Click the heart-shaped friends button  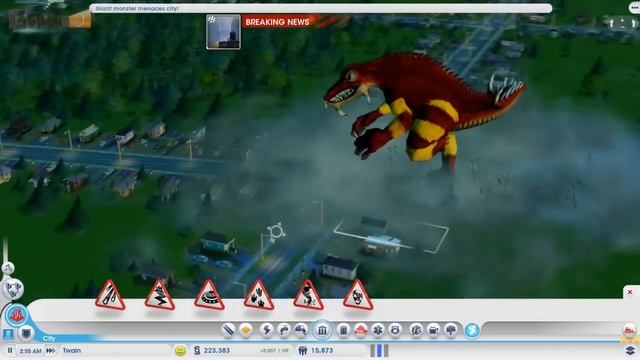[13, 289]
